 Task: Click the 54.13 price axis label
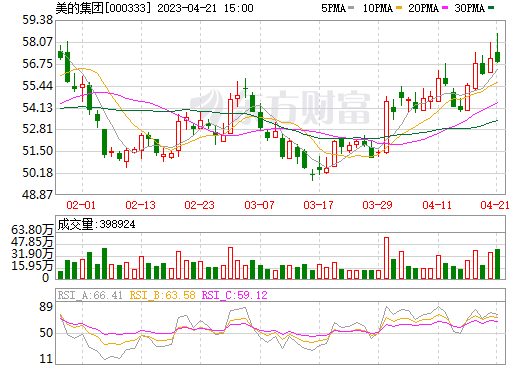38,108
